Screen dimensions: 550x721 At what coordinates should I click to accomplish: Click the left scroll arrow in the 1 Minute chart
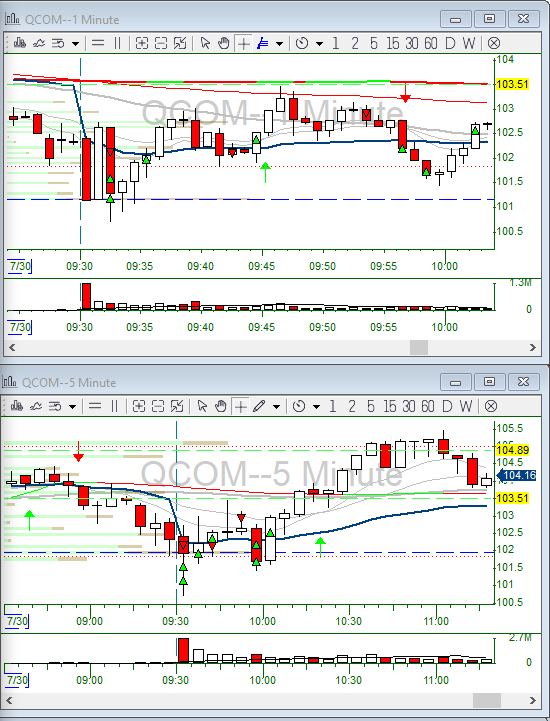click(x=12, y=348)
